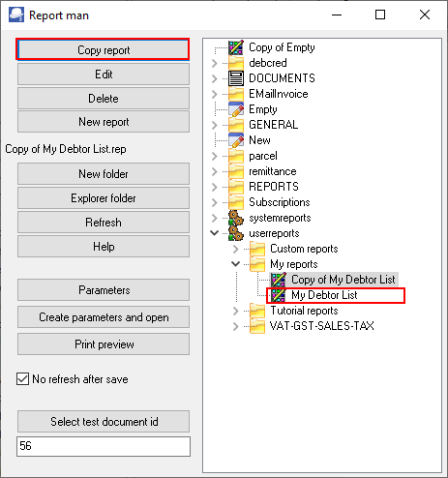Click the My Debtor List report icon
The height and width of the screenshot is (478, 448).
279,295
